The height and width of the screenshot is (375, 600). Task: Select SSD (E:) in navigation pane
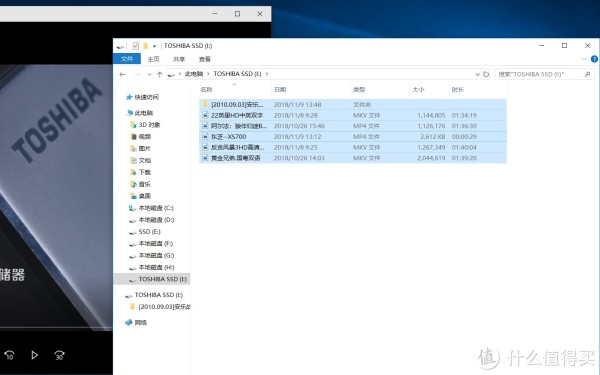tap(150, 232)
